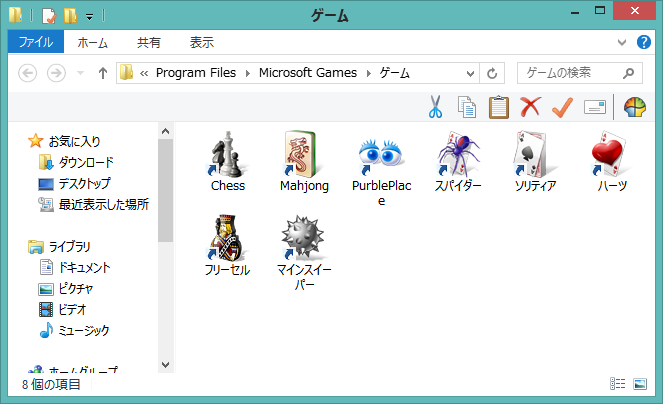
Task: Expand the ribbon with the chevron
Action: click(622, 42)
